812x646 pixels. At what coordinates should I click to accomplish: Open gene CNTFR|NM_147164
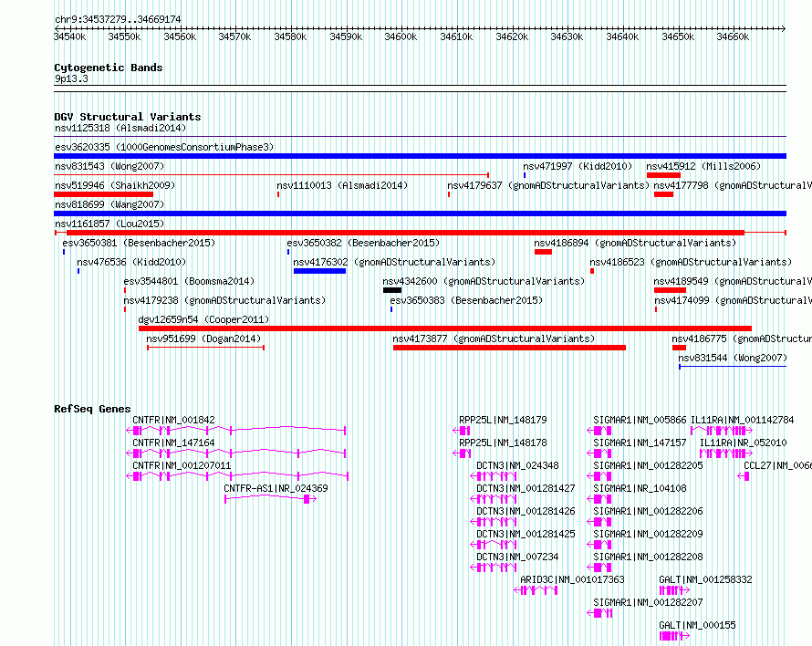[x=173, y=443]
